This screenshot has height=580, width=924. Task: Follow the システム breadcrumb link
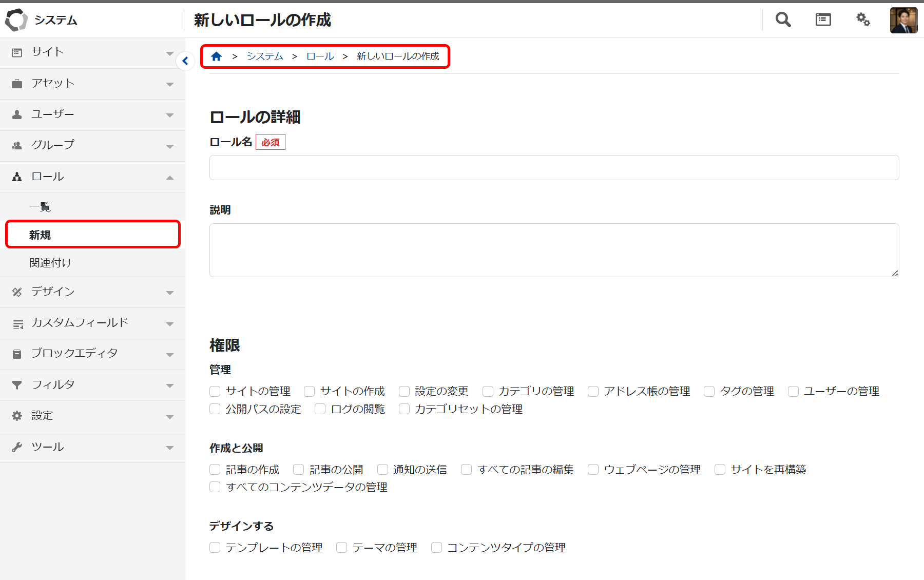[265, 56]
